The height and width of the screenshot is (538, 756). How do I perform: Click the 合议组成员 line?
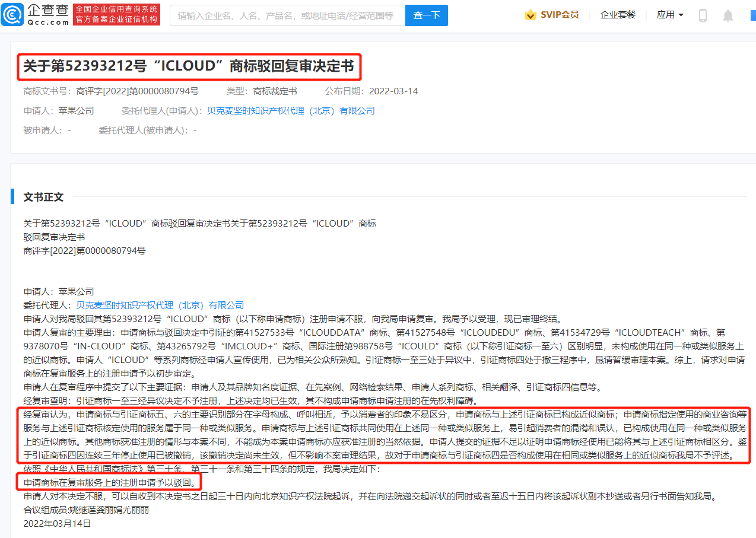(x=86, y=510)
